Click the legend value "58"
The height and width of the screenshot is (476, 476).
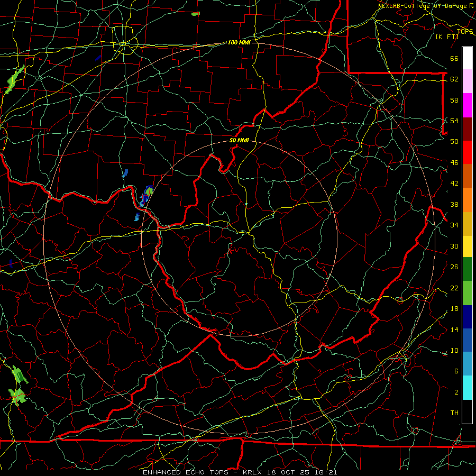[454, 100]
